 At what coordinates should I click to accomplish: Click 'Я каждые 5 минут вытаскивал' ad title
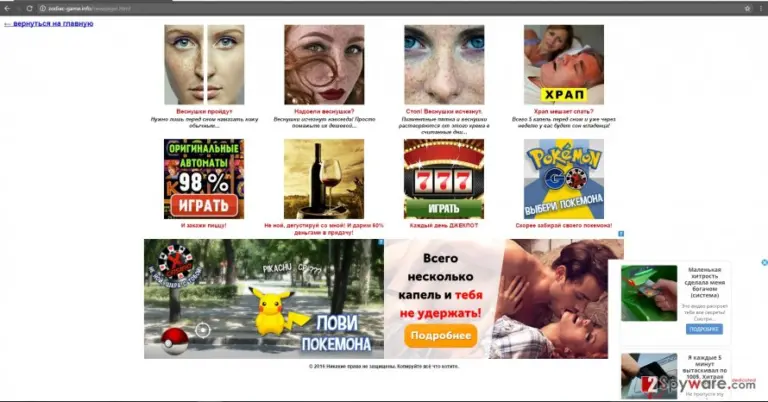coord(704,367)
